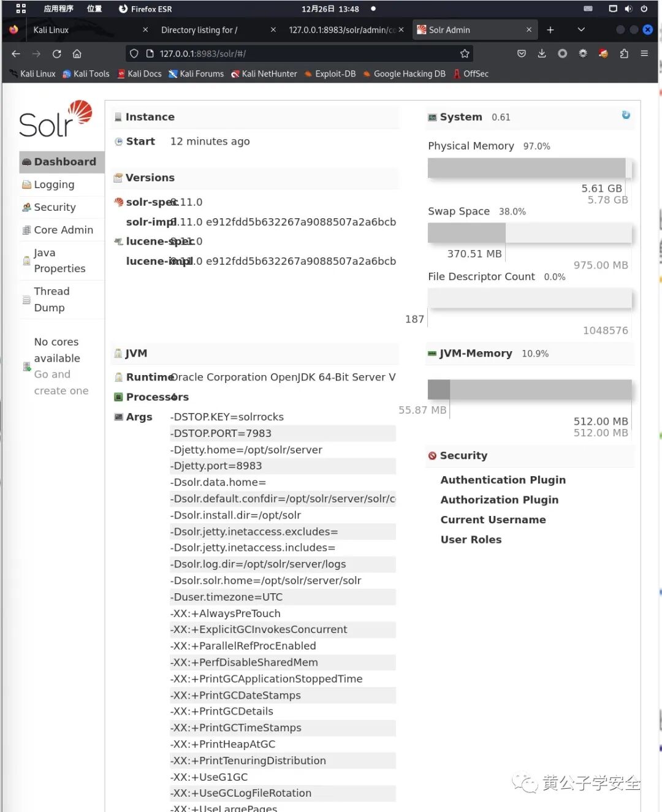Click the JVM-Memory usage bar
This screenshot has height=812, width=662.
click(530, 390)
